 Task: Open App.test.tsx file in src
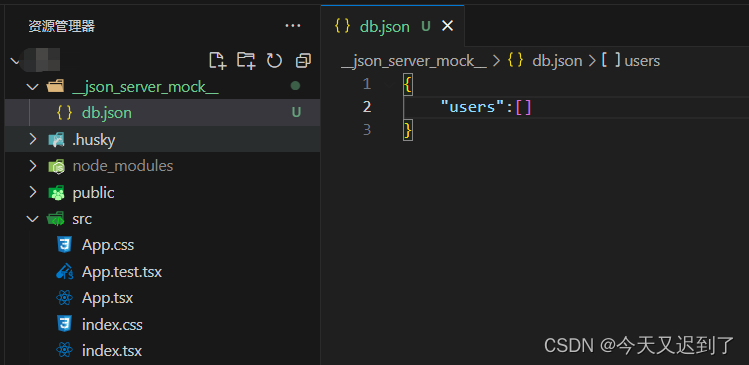(x=162, y=272)
